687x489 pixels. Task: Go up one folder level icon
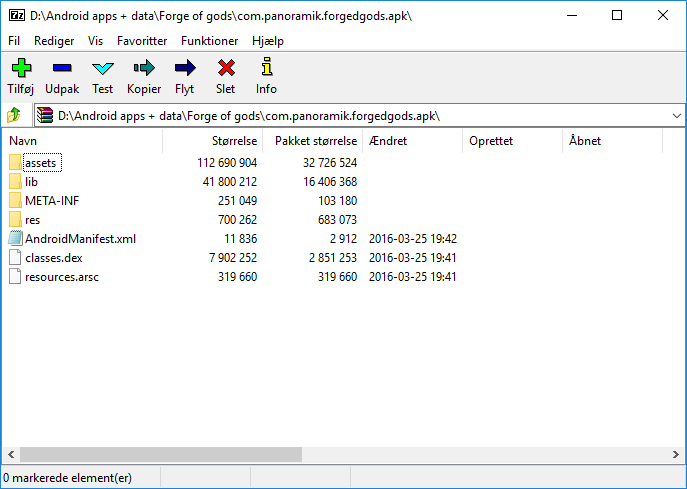[15, 116]
